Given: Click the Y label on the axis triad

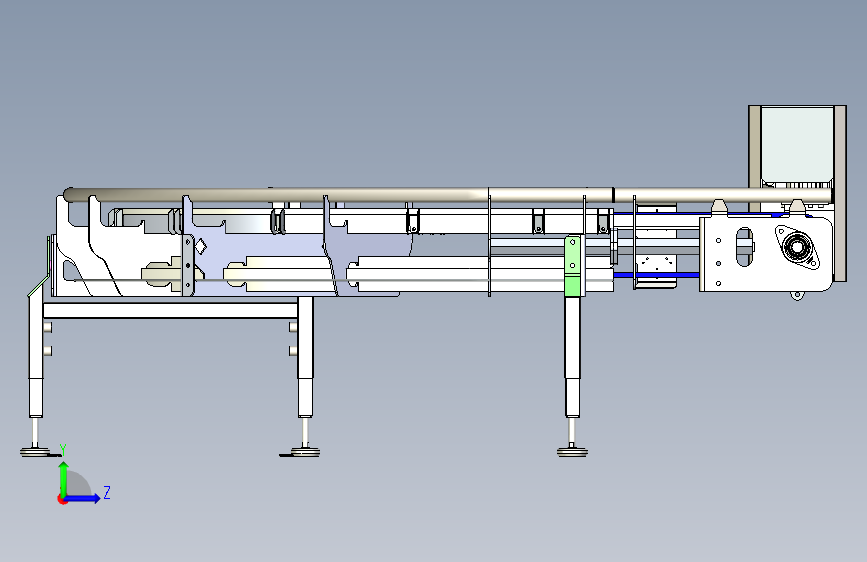Looking at the screenshot, I should 63,450.
